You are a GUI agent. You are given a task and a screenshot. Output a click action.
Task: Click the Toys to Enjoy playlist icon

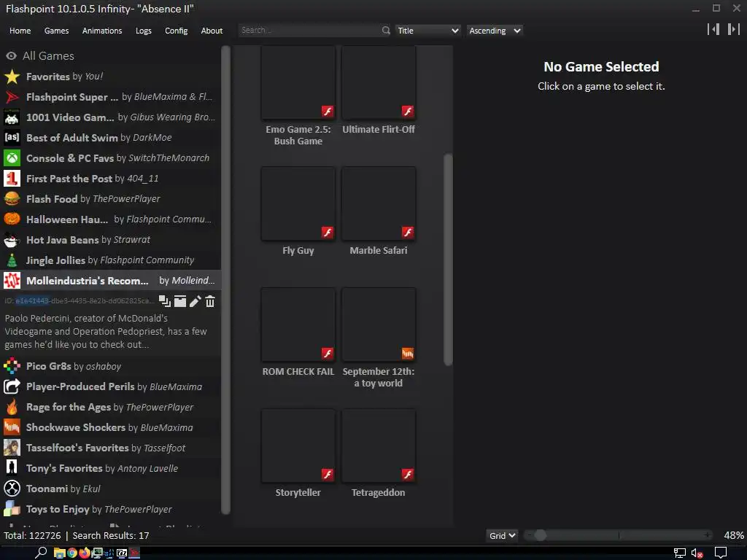pos(12,509)
